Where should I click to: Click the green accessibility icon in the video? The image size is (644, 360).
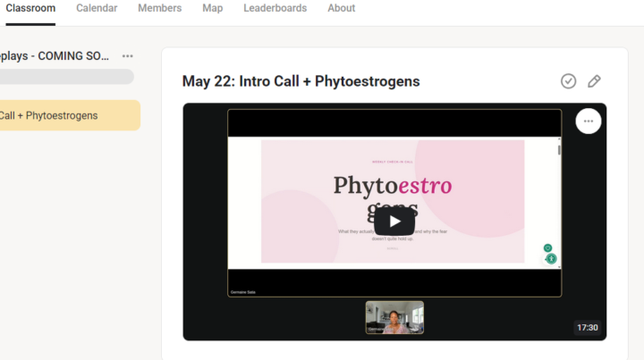click(x=551, y=259)
